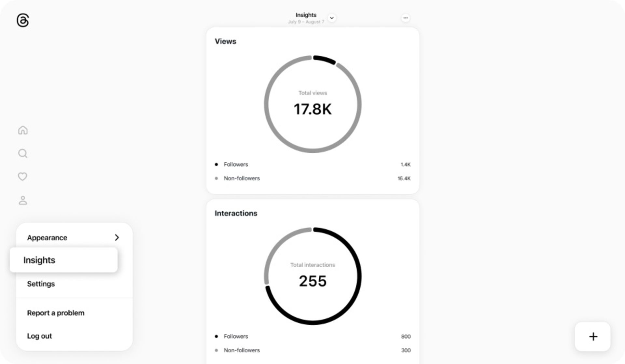Click the Log out button

(x=39, y=336)
